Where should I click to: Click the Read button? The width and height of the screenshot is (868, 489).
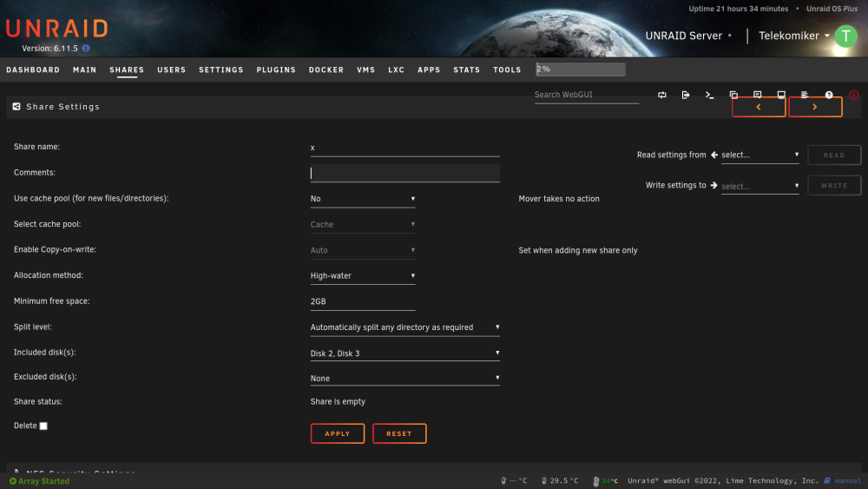834,155
